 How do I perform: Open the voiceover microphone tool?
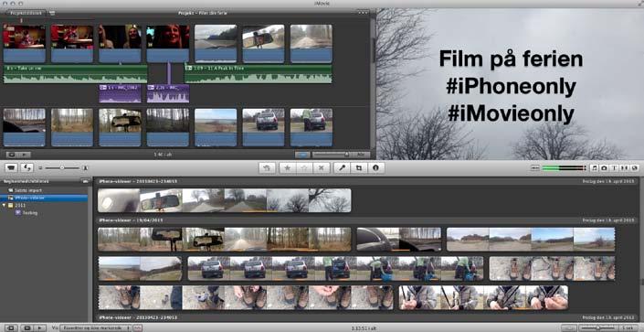pyautogui.click(x=342, y=168)
